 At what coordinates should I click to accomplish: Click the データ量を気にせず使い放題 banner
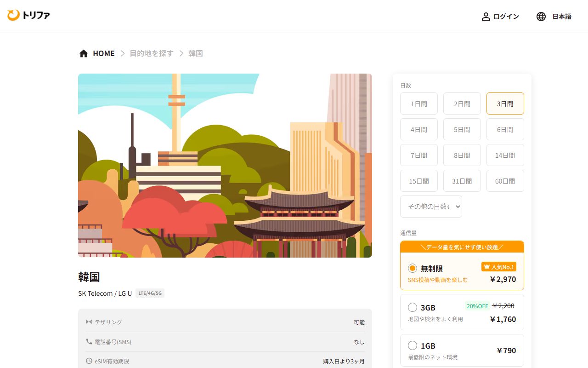(x=462, y=247)
